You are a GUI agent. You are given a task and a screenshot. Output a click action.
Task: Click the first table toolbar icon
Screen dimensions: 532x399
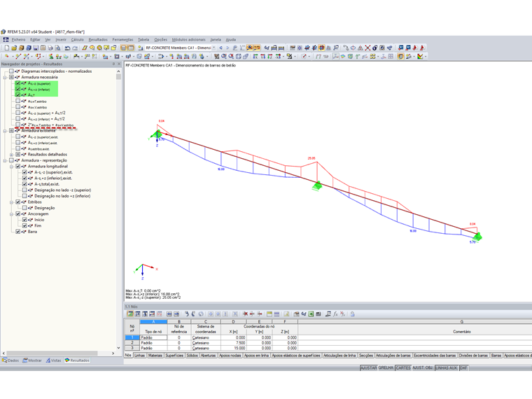click(130, 314)
